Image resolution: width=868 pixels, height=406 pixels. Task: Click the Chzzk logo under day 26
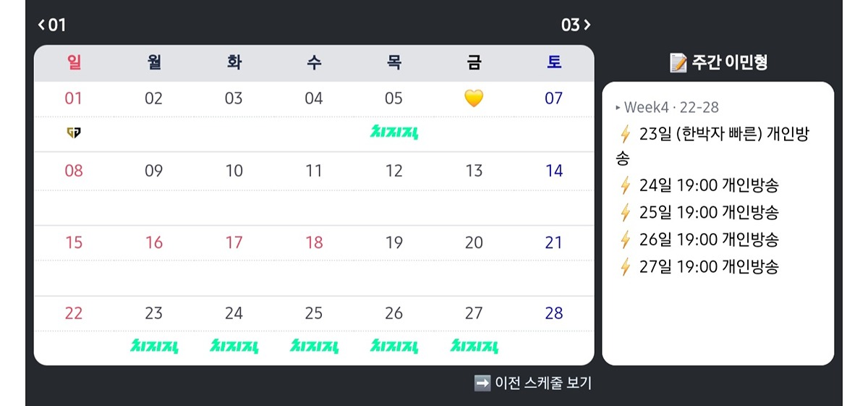[x=394, y=347]
